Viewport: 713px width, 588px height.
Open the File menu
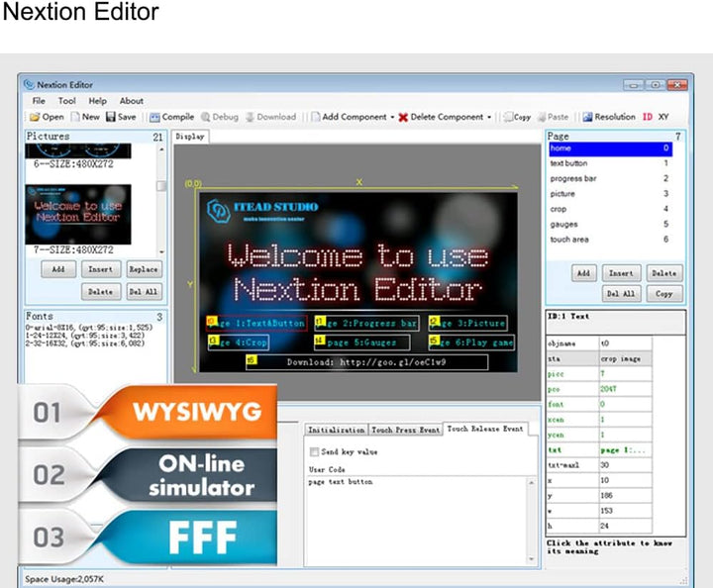(39, 101)
